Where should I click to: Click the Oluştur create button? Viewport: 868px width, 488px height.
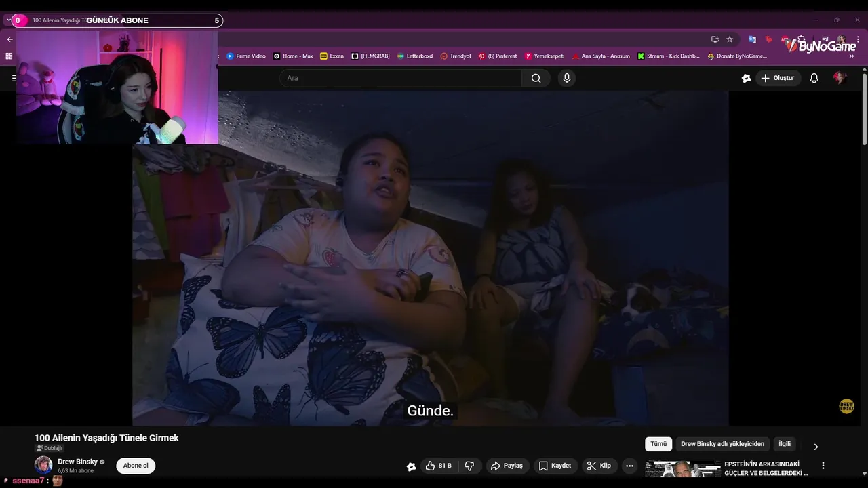[778, 78]
